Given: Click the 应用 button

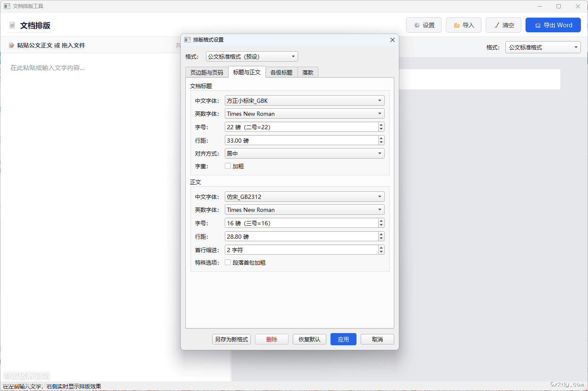Looking at the screenshot, I should (x=343, y=339).
